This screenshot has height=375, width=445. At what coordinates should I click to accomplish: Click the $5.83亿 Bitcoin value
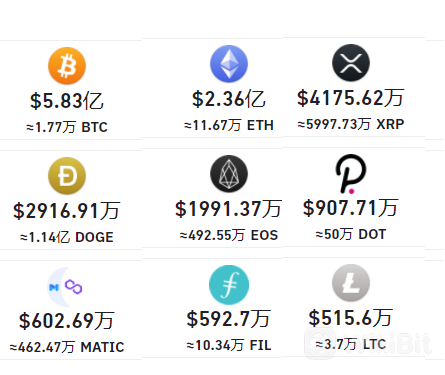[x=67, y=101]
